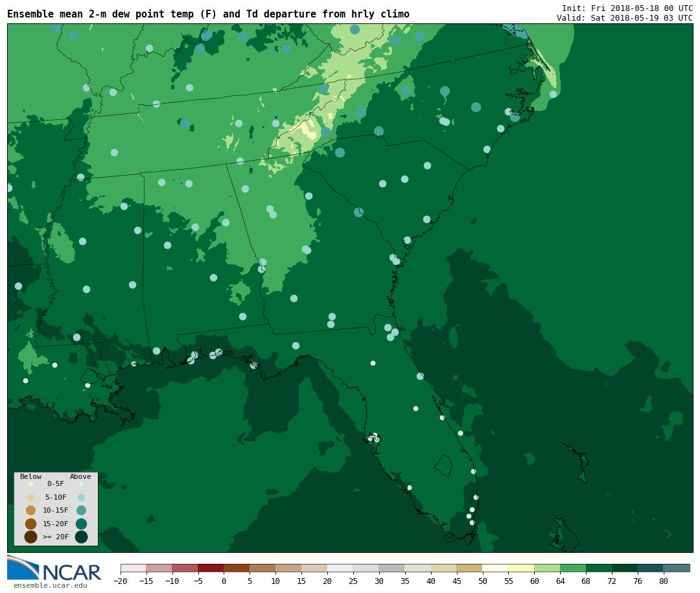700x593 pixels.
Task: Pick the light green swatch between 60 and 64
Action: tap(547, 568)
